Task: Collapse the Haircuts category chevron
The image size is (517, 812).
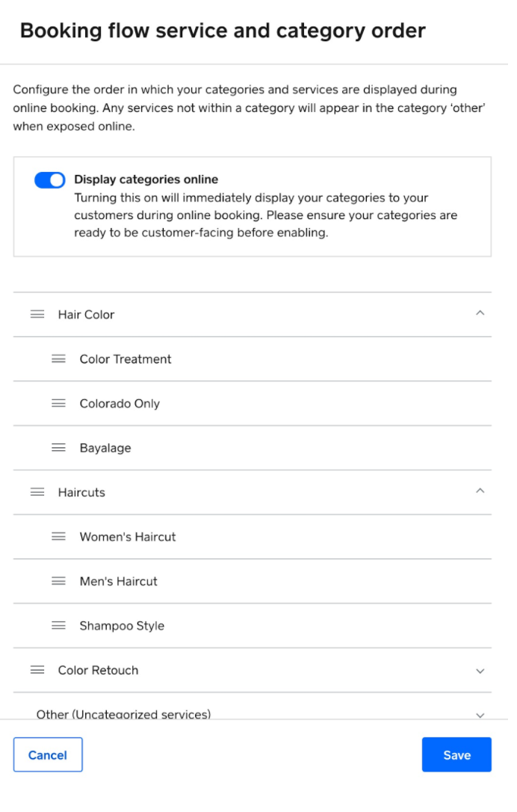Action: point(480,491)
